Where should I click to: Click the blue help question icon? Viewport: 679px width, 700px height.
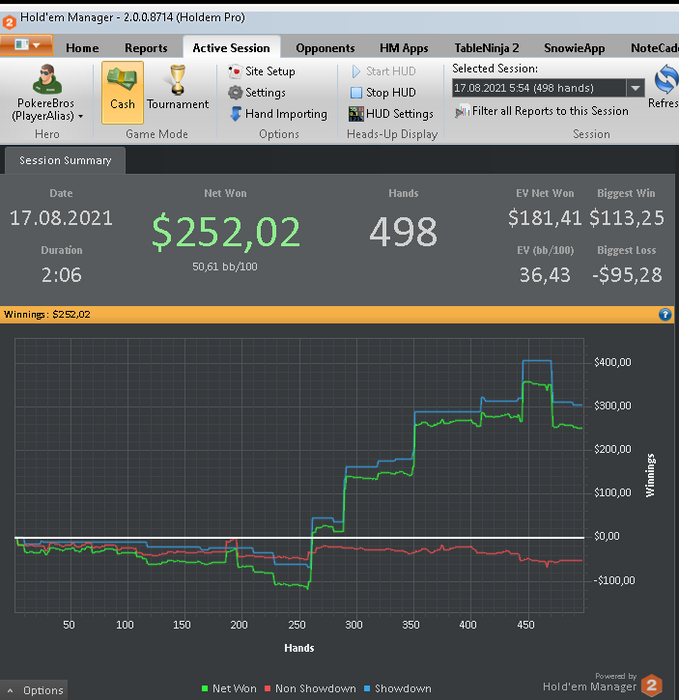(665, 315)
